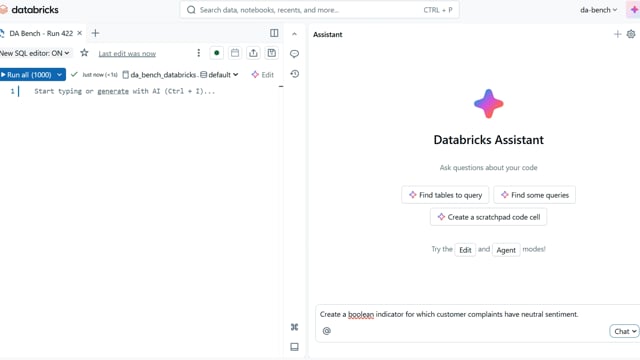640x360 pixels.
Task: Click Run all (1000) button
Action: tap(27, 75)
